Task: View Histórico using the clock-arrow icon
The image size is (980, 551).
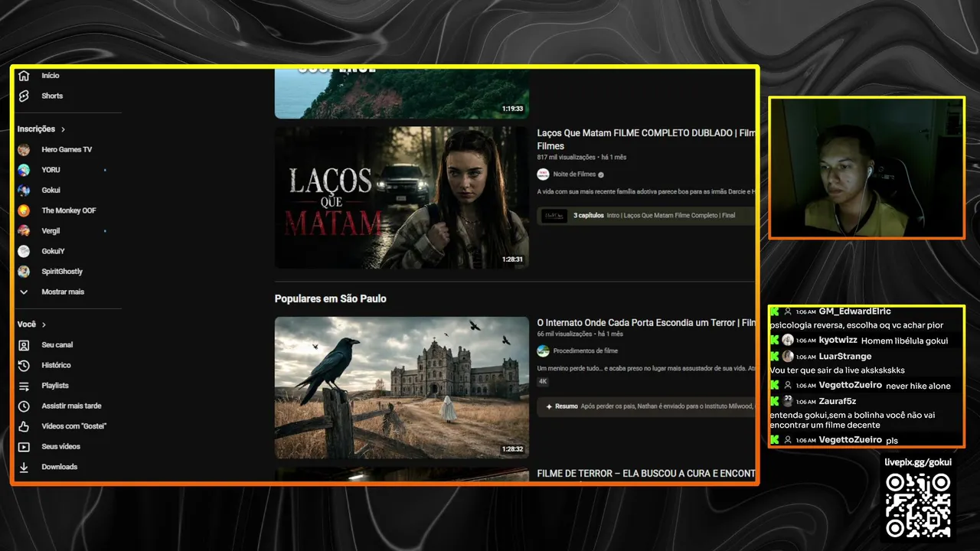Action: pos(24,365)
